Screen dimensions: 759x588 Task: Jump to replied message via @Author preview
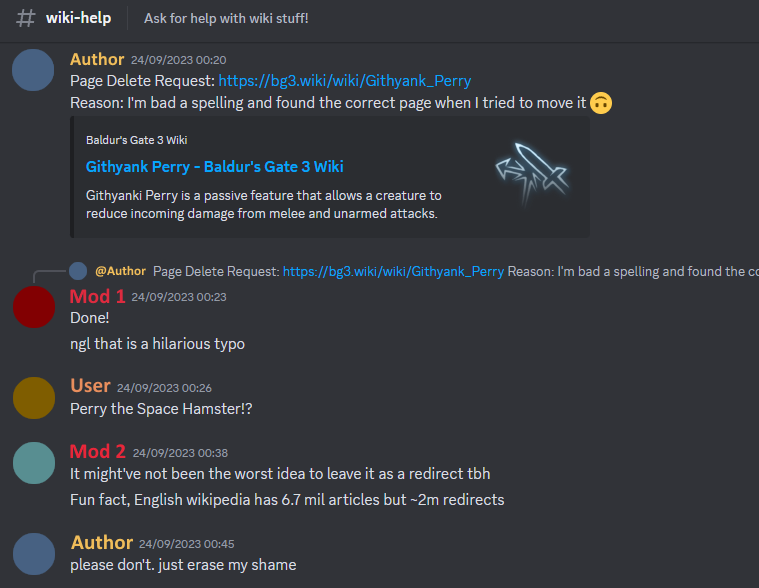pyautogui.click(x=121, y=271)
